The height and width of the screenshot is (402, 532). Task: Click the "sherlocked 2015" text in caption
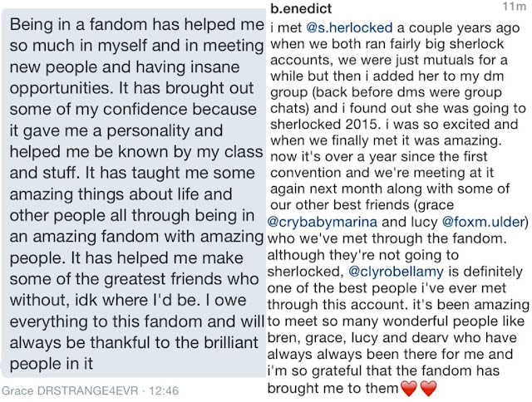(323, 124)
